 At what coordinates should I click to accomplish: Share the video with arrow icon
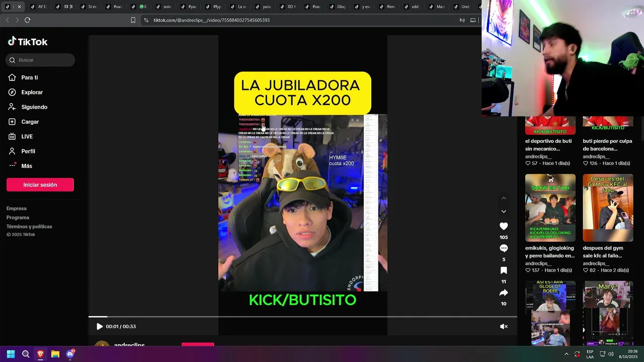(x=504, y=293)
